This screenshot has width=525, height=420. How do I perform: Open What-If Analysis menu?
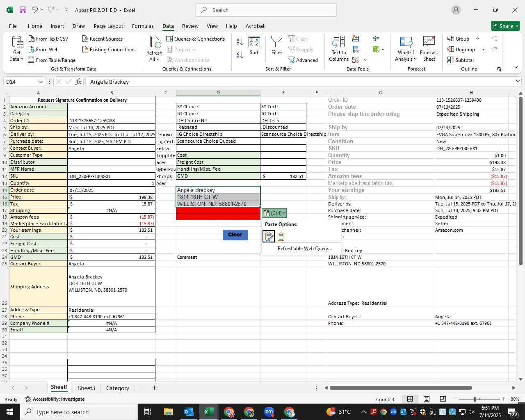click(x=406, y=49)
